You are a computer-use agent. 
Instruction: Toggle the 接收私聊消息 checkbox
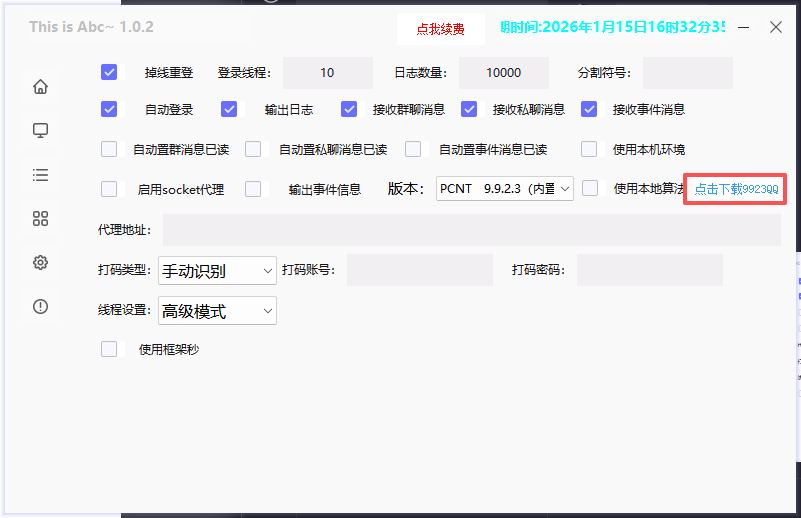pos(469,109)
